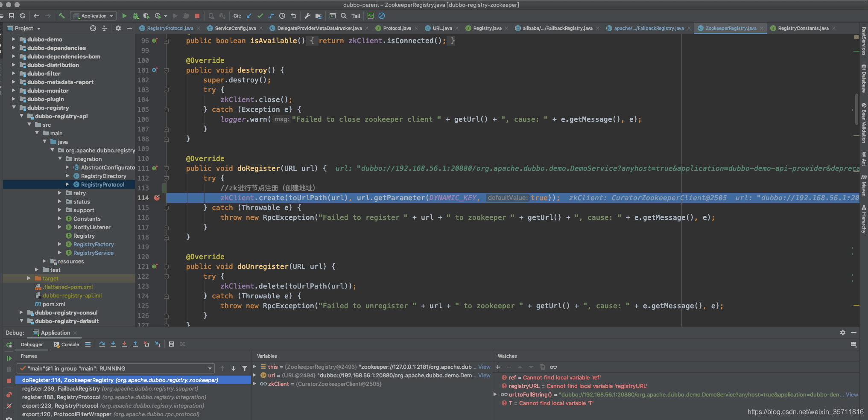Navigate Back with the left arrow icon
Image resolution: width=868 pixels, height=420 pixels.
tap(36, 16)
